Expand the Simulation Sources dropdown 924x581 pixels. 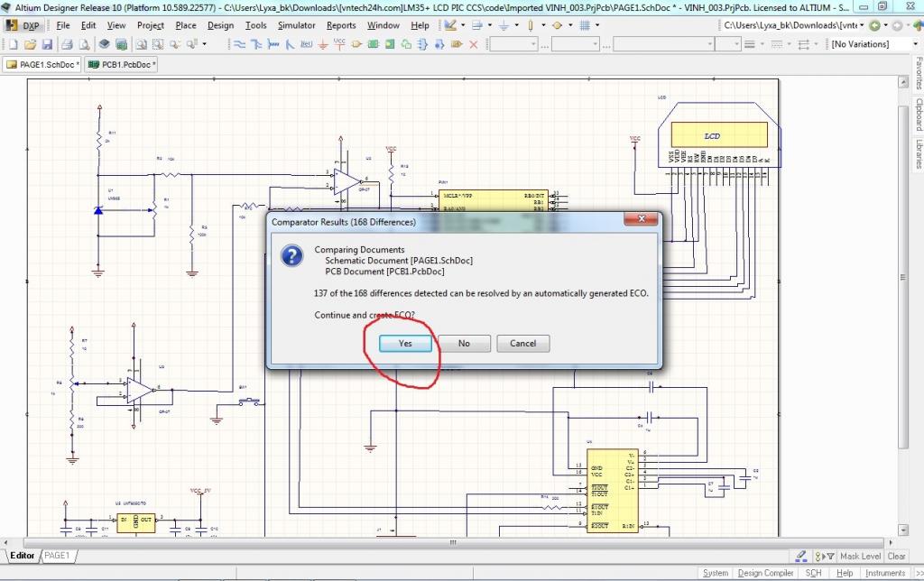click(x=570, y=25)
